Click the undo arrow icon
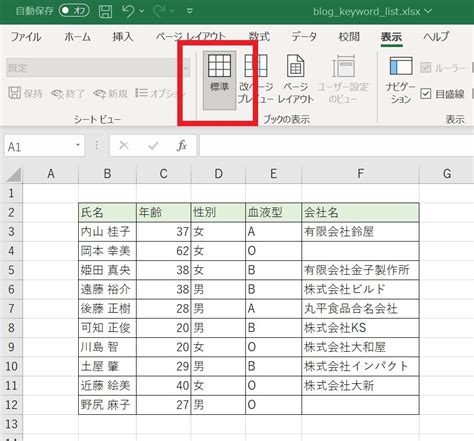Viewport: 474px width, 441px height. point(128,11)
